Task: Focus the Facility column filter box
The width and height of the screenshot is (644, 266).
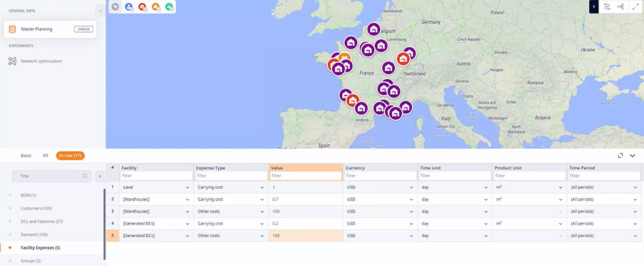Action: (157, 175)
